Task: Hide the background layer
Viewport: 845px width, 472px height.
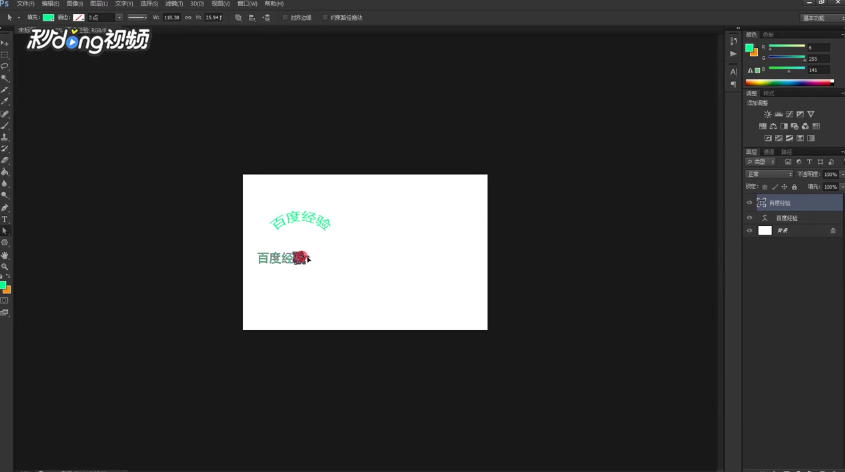Action: pos(749,231)
